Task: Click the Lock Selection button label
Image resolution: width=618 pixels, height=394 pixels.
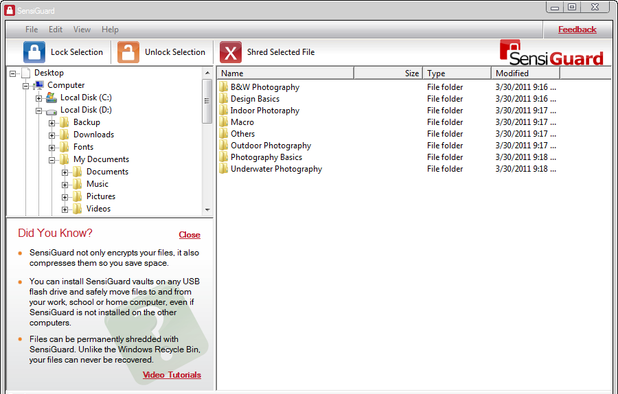Action: coord(77,52)
